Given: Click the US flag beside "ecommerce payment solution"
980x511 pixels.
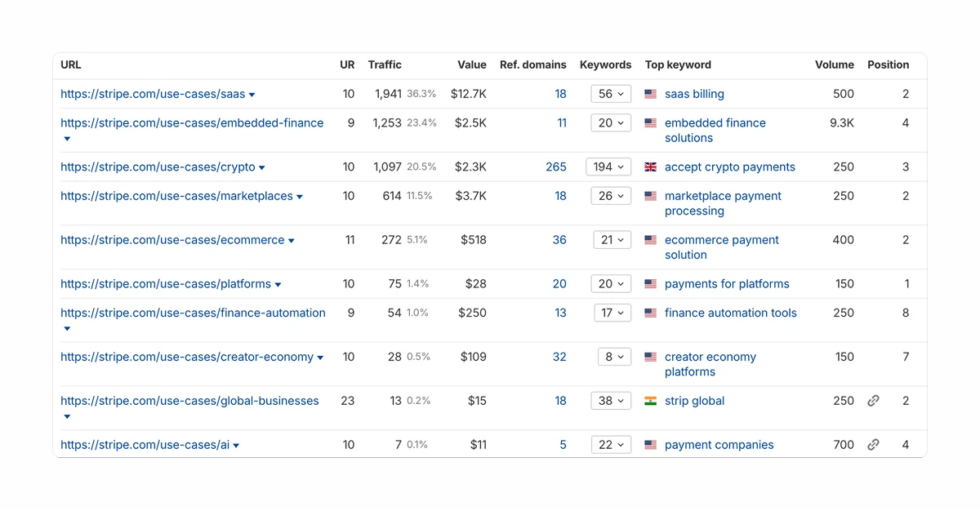Looking at the screenshot, I should coord(649,240).
